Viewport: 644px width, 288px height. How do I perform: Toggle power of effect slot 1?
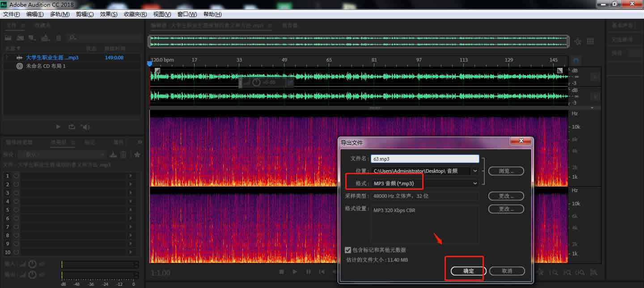coord(16,176)
